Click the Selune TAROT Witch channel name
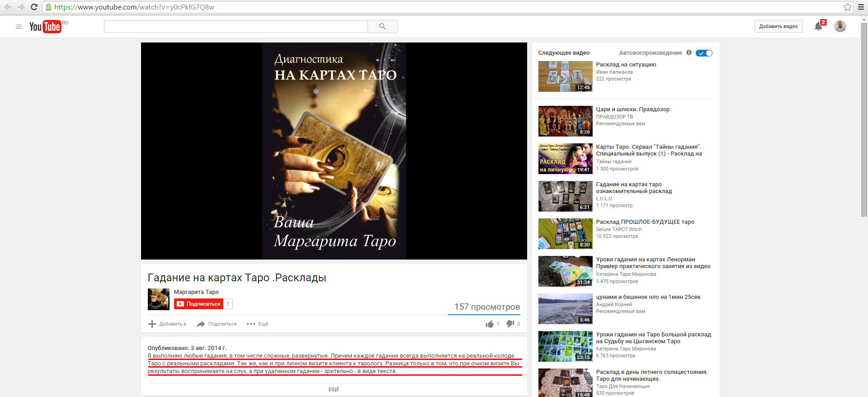 click(x=618, y=229)
